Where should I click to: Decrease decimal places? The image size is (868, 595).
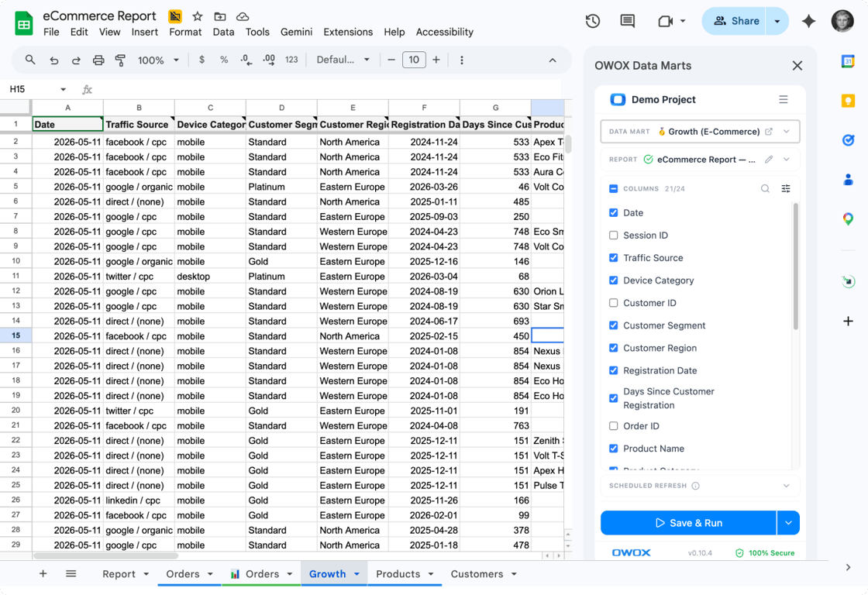[x=246, y=60]
